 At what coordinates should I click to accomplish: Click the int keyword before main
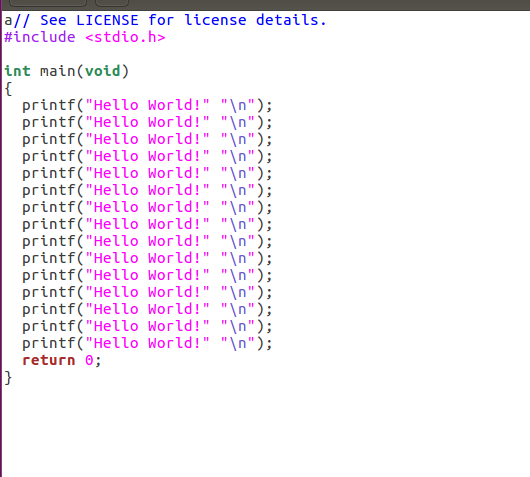[x=17, y=71]
